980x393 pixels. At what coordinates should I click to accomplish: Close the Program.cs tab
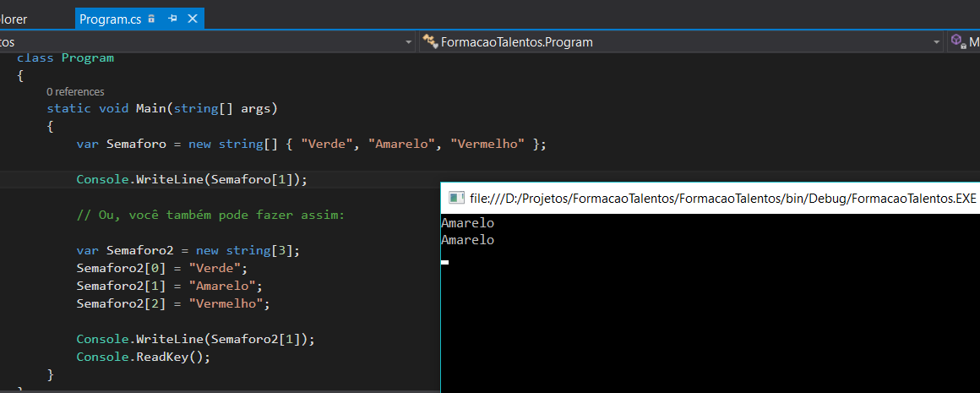click(x=192, y=19)
